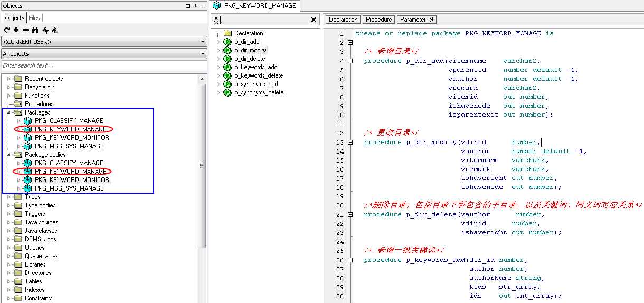Click the Declaration button
The width and height of the screenshot is (644, 303).
[343, 20]
